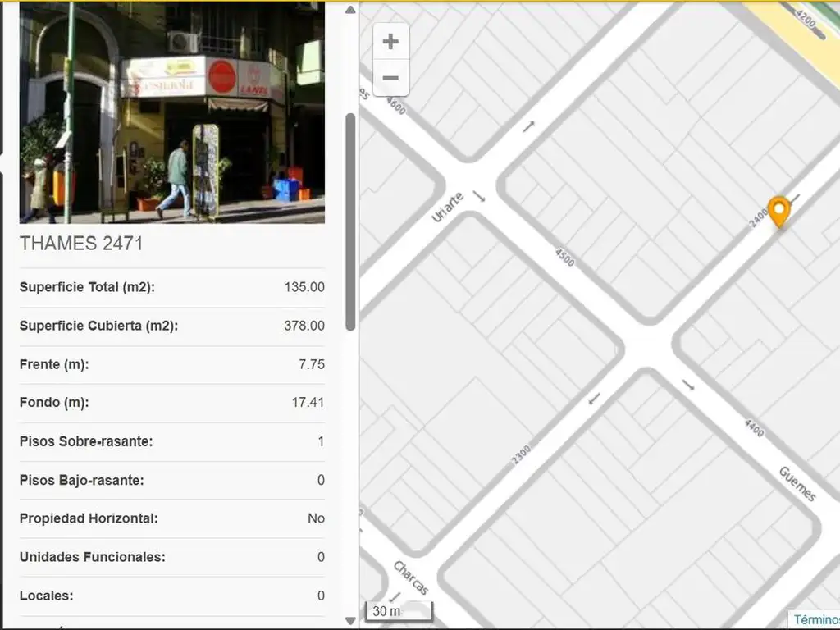Click the panel scrollbar up arrow
The image size is (840, 630).
tap(350, 10)
